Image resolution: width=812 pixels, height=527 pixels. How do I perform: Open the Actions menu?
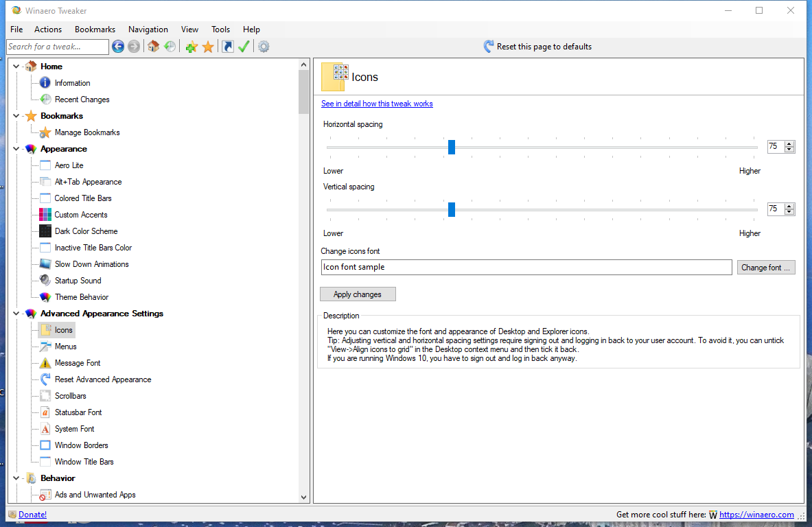point(48,30)
